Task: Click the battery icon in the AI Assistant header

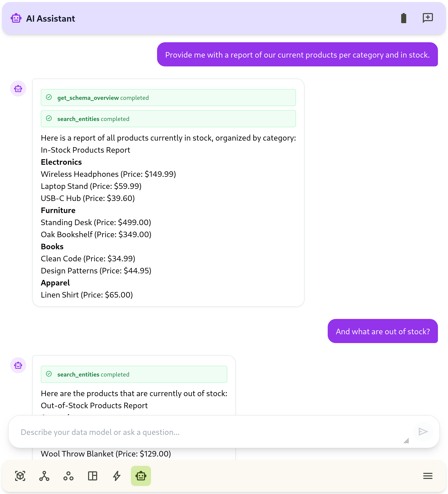Action: [404, 18]
